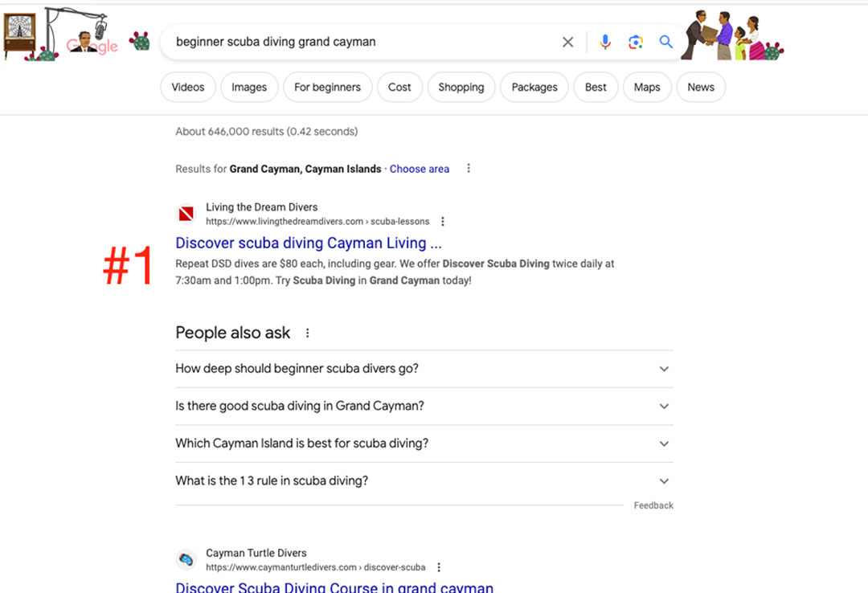This screenshot has width=868, height=593.
Task: Expand 'Which Cayman Island is best for scuba diving?'
Action: tap(424, 444)
